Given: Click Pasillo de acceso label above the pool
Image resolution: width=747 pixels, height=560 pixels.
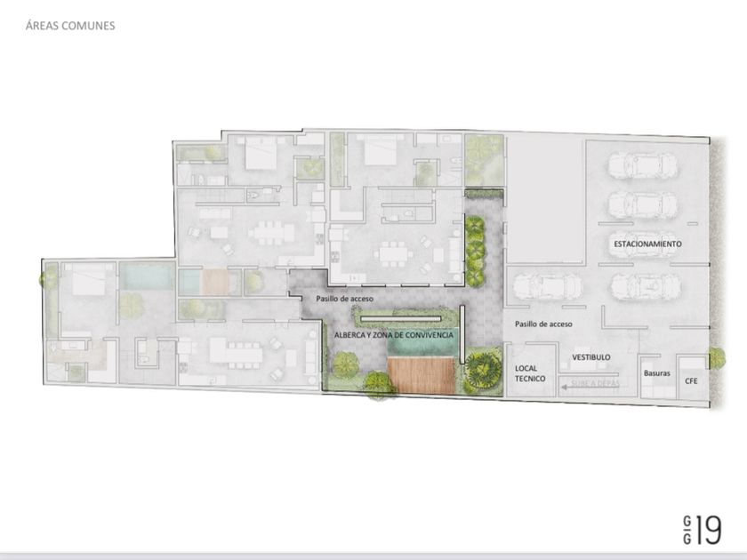Looking at the screenshot, I should [x=344, y=299].
